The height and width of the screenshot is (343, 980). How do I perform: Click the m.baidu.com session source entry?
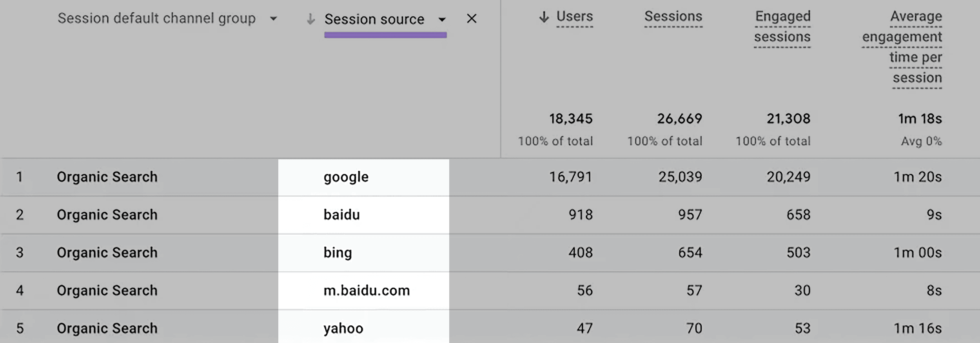pyautogui.click(x=366, y=290)
